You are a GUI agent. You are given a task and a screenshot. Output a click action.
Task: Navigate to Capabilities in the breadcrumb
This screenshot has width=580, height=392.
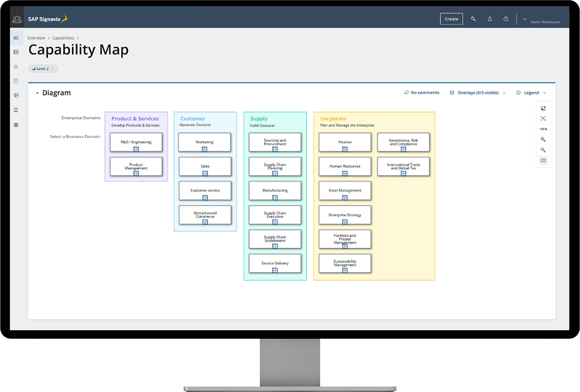click(63, 37)
